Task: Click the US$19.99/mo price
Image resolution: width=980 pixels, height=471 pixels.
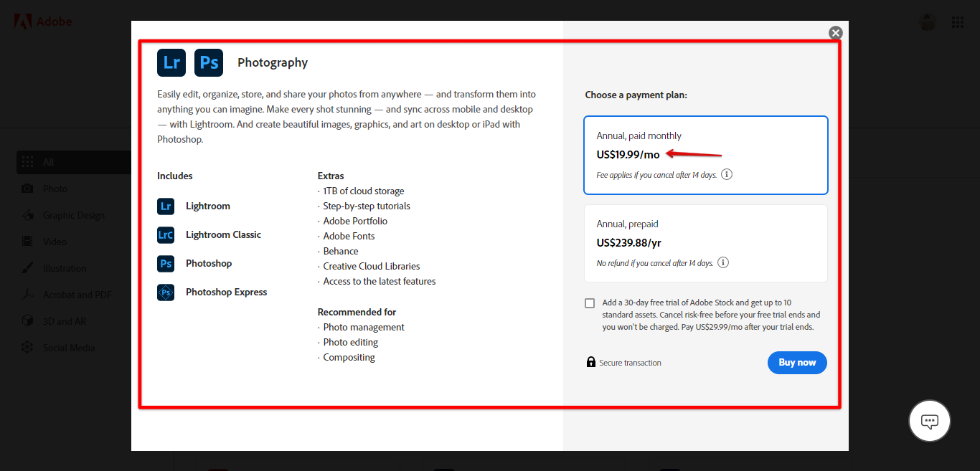Action: 628,155
